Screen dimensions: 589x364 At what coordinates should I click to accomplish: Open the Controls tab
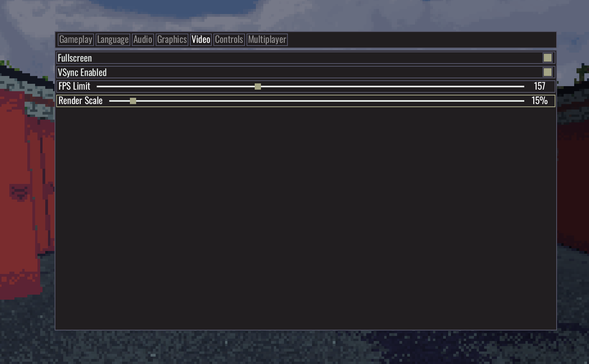point(229,39)
